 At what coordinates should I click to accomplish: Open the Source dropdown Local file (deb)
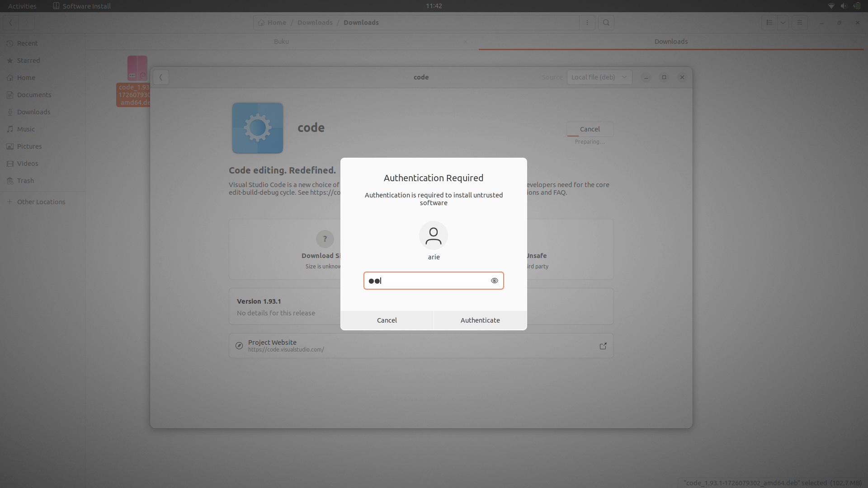pyautogui.click(x=599, y=77)
